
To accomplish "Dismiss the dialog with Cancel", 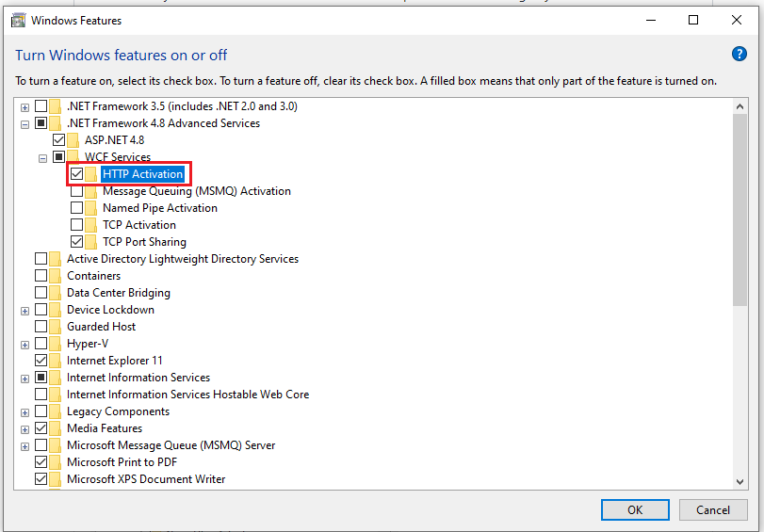I will [713, 510].
